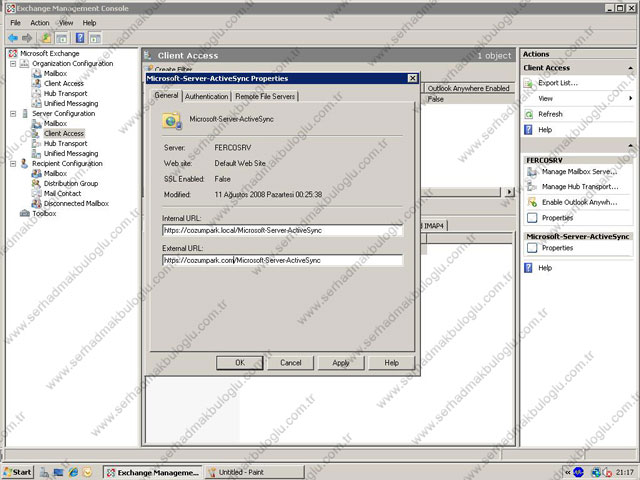Click the Back arrow toolbar icon

coord(13,38)
